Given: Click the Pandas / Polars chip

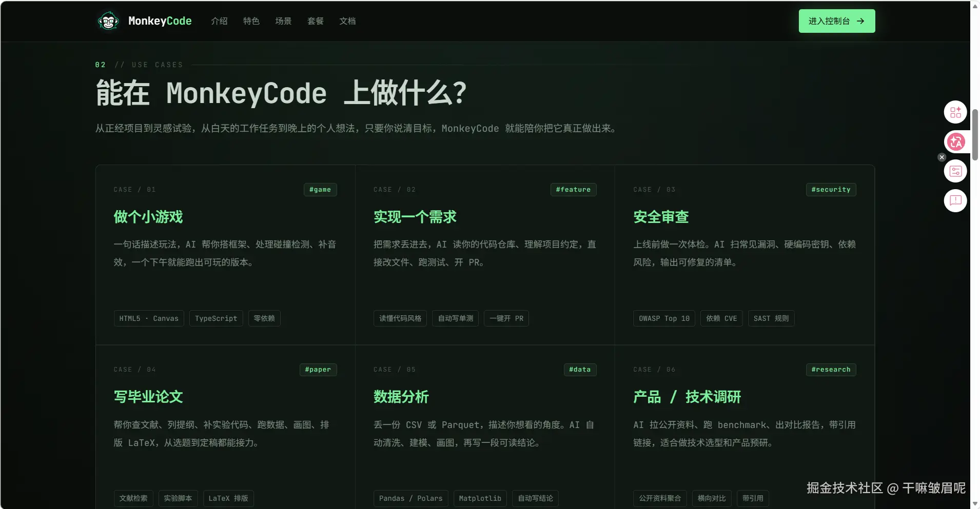Looking at the screenshot, I should pos(411,498).
